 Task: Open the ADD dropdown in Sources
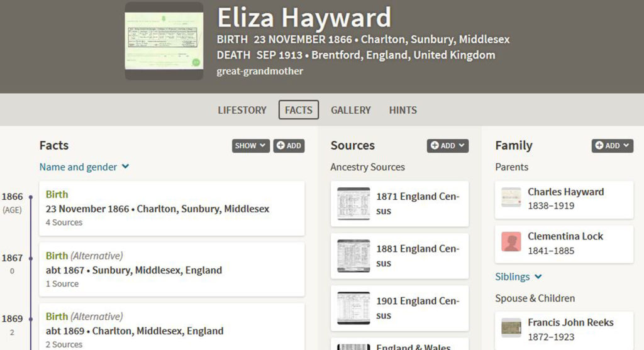[x=448, y=146]
